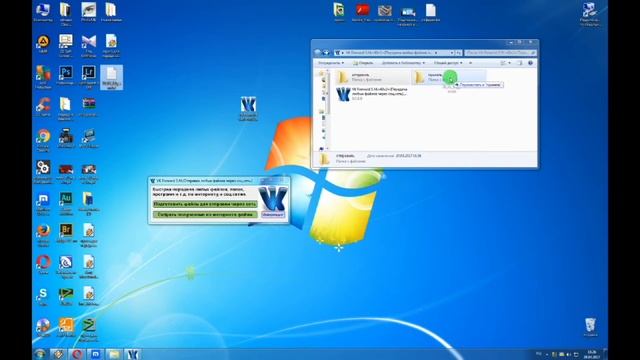Switch to Windows Explorer in the taskbar
The width and height of the screenshot is (640, 360).
114,354
